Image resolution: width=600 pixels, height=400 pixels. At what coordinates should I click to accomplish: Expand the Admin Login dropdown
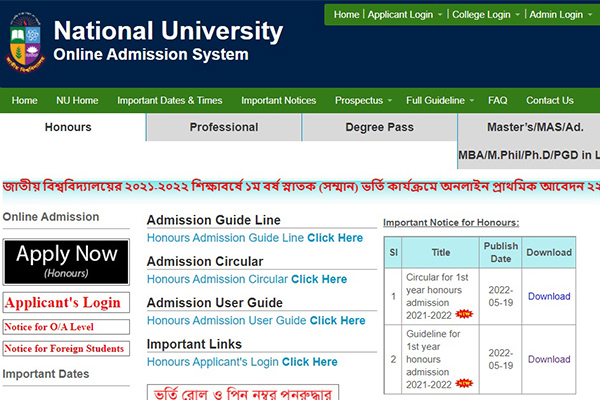point(561,15)
